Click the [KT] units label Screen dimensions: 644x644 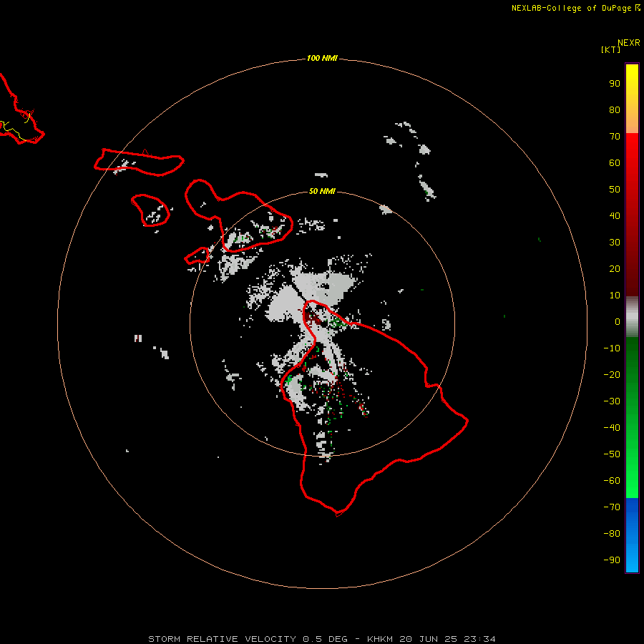[611, 49]
